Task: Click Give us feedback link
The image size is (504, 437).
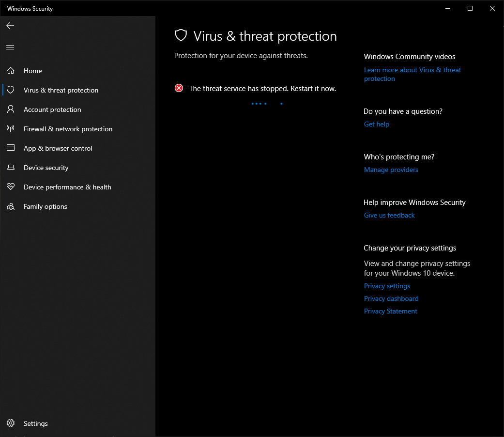Action: pyautogui.click(x=389, y=216)
